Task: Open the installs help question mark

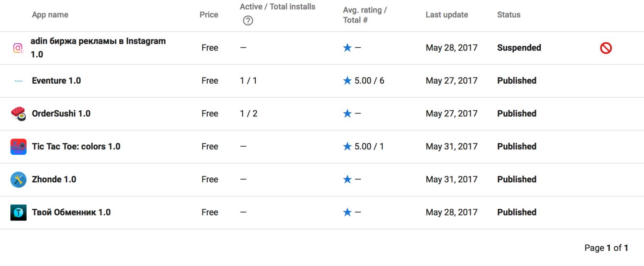Action: (248, 20)
